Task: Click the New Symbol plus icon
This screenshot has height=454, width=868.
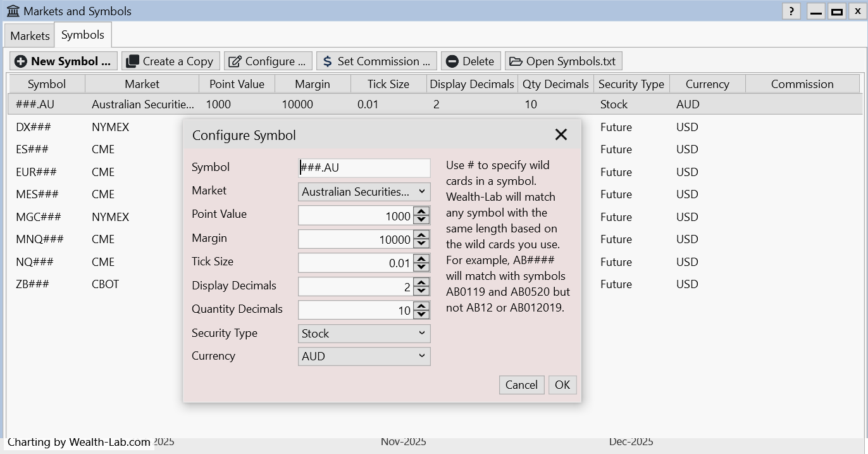Action: coord(21,61)
